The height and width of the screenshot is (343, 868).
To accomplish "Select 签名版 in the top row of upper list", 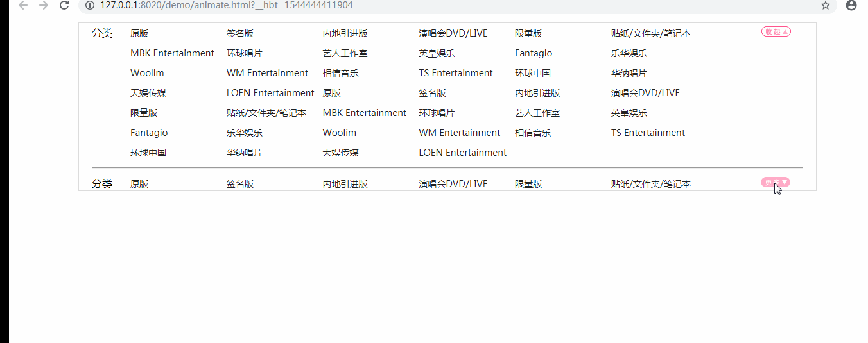I will (x=240, y=33).
